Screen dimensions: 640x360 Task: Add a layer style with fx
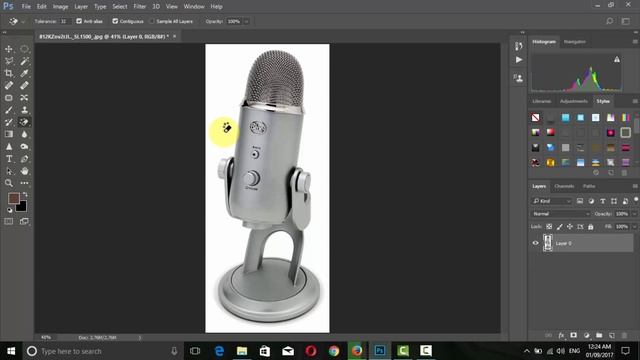561,335
